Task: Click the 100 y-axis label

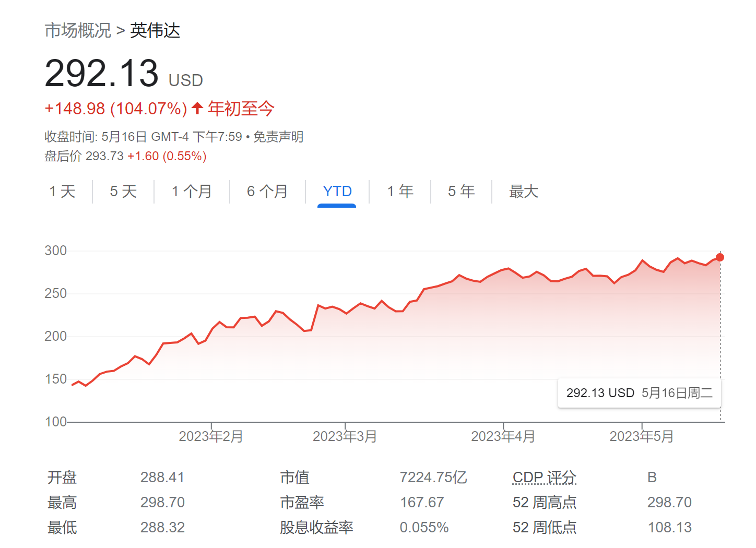Action: (x=56, y=422)
